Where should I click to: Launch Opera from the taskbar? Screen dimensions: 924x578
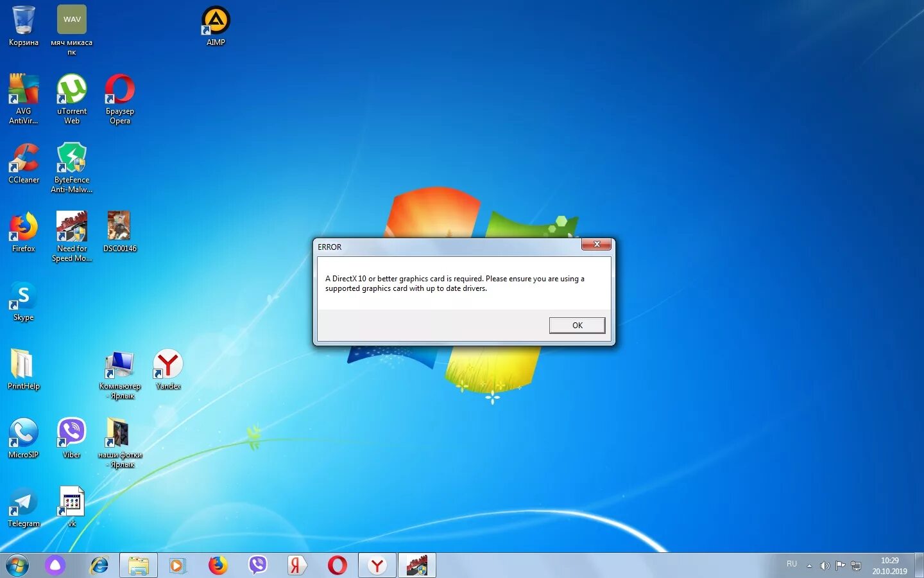pyautogui.click(x=338, y=566)
